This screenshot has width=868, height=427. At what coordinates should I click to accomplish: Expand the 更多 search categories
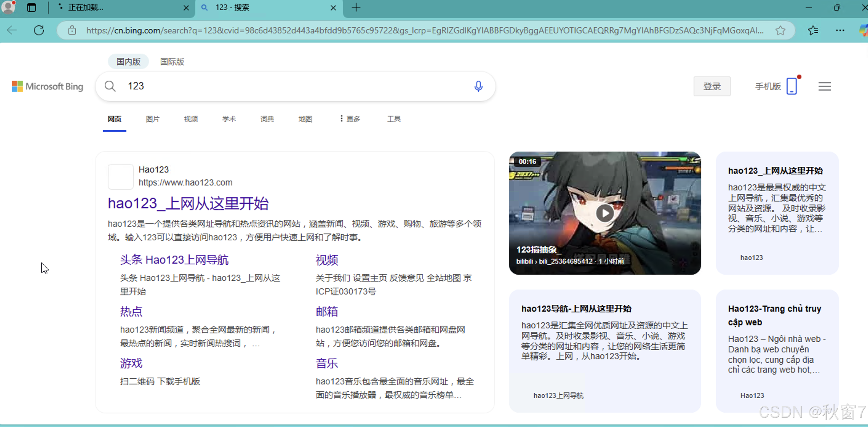[350, 119]
